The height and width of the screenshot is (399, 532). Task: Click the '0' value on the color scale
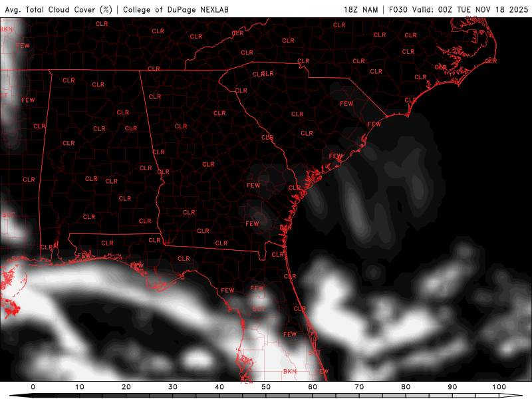(x=33, y=387)
